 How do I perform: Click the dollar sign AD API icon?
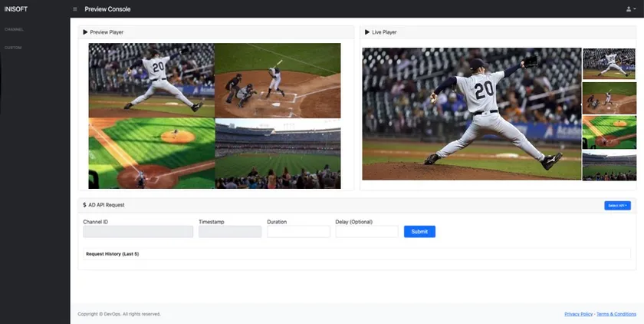tap(84, 205)
